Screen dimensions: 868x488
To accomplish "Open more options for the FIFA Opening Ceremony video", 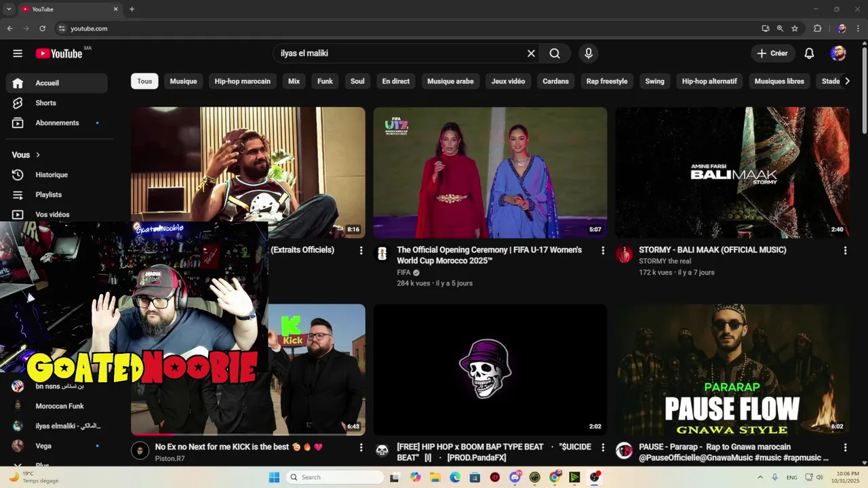I will (603, 251).
